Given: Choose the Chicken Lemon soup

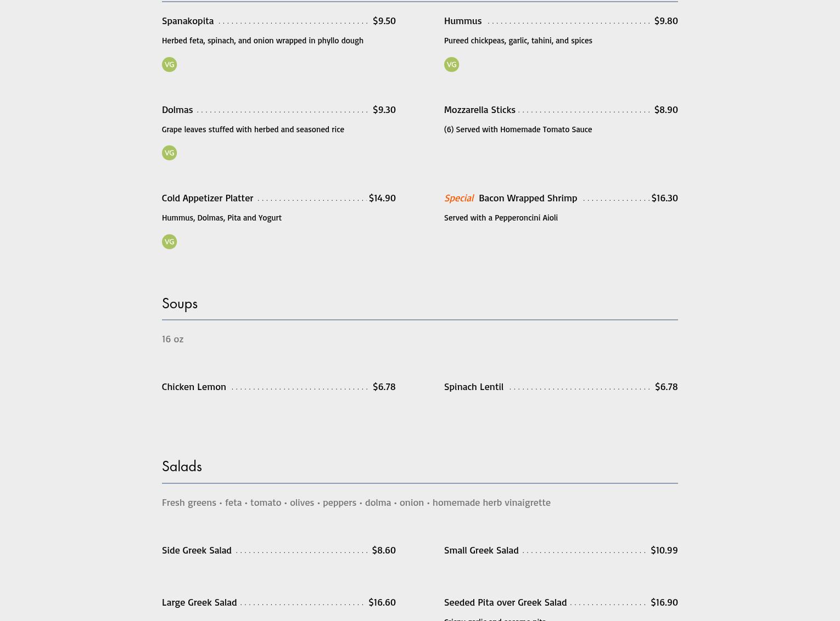Looking at the screenshot, I should point(194,387).
